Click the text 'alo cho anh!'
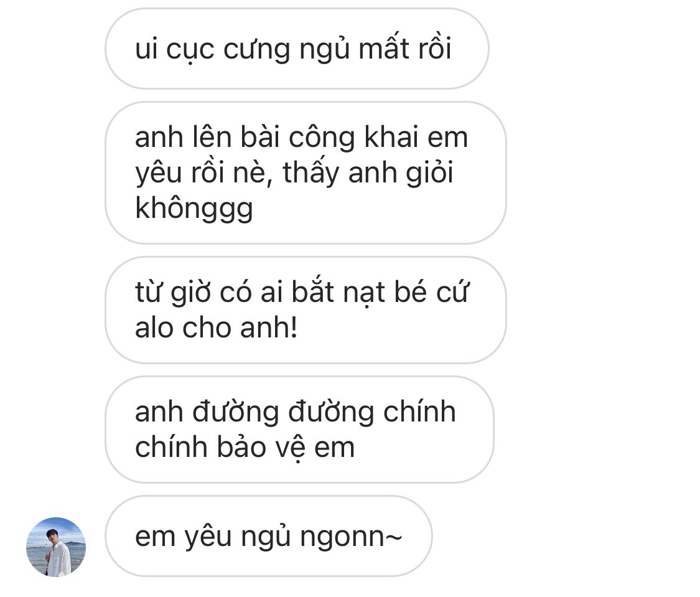The width and height of the screenshot is (700, 597). (216, 327)
